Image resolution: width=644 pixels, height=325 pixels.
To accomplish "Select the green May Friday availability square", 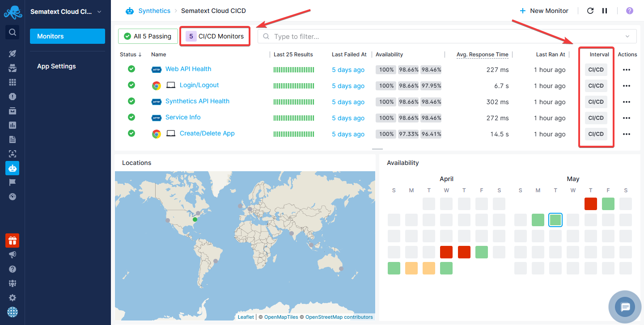I will pyautogui.click(x=608, y=204).
